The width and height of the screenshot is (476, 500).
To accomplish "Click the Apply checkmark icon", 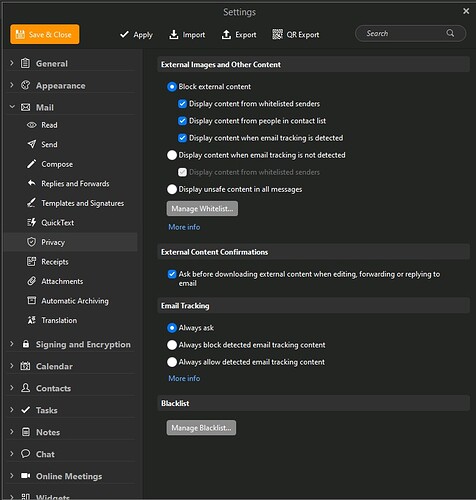I will click(x=124, y=34).
